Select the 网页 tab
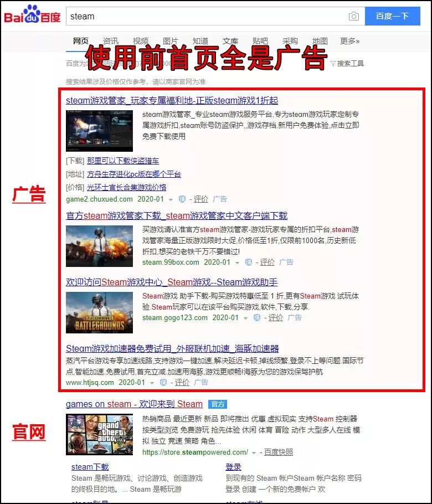 coord(80,41)
